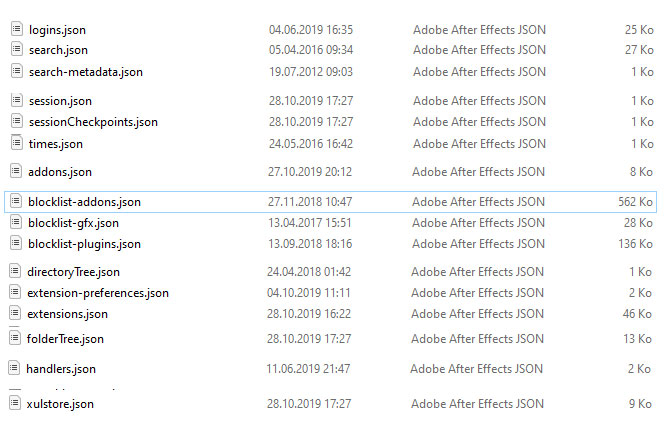Click date 05.04.2016 09:34 of search.json
This screenshot has height=423, width=672.
[311, 50]
